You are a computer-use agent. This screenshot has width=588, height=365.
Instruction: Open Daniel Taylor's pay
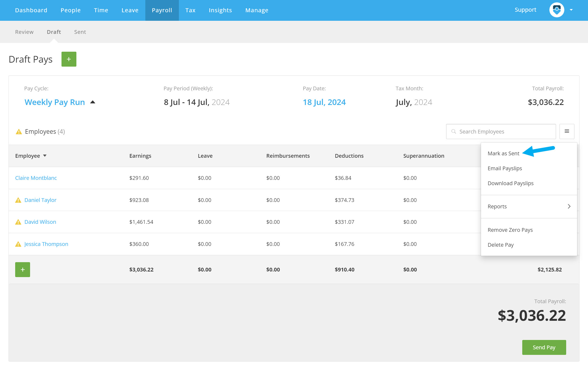(x=40, y=200)
